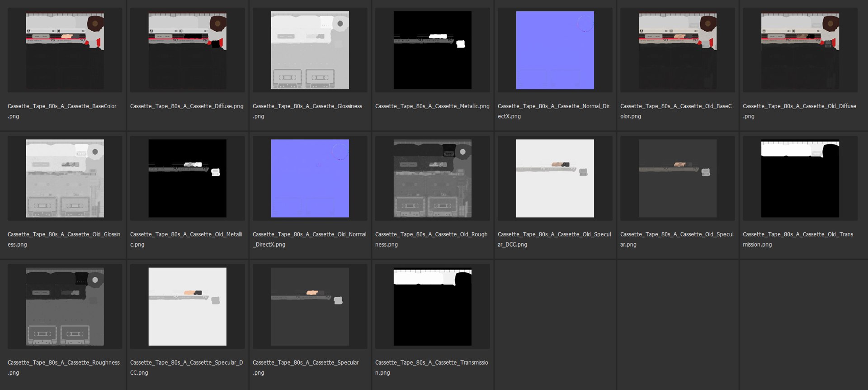This screenshot has width=868, height=390.
Task: Select the Cassette_Normal_DirectX thumbnail
Action: [x=555, y=50]
